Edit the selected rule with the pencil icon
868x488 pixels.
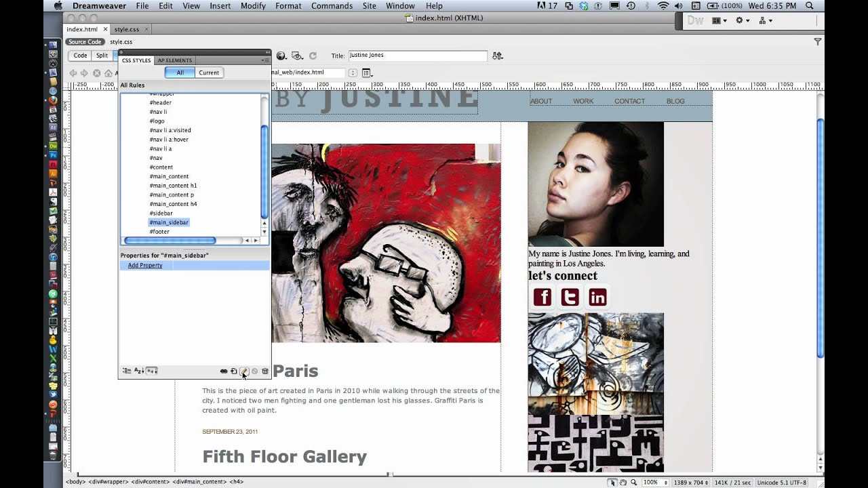(x=244, y=371)
